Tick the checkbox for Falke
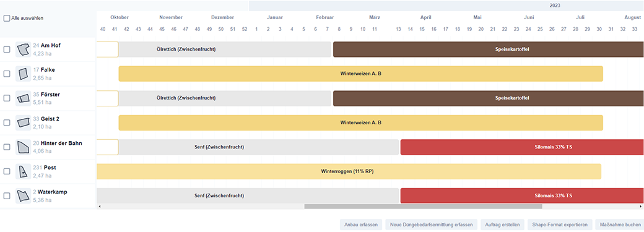The image size is (644, 232). (7, 74)
